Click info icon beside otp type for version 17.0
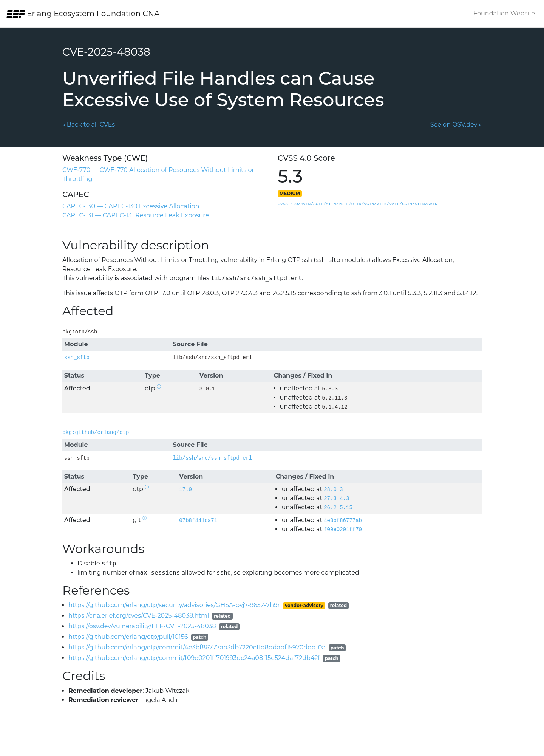Viewport: 544px width, 756px height. pos(147,487)
